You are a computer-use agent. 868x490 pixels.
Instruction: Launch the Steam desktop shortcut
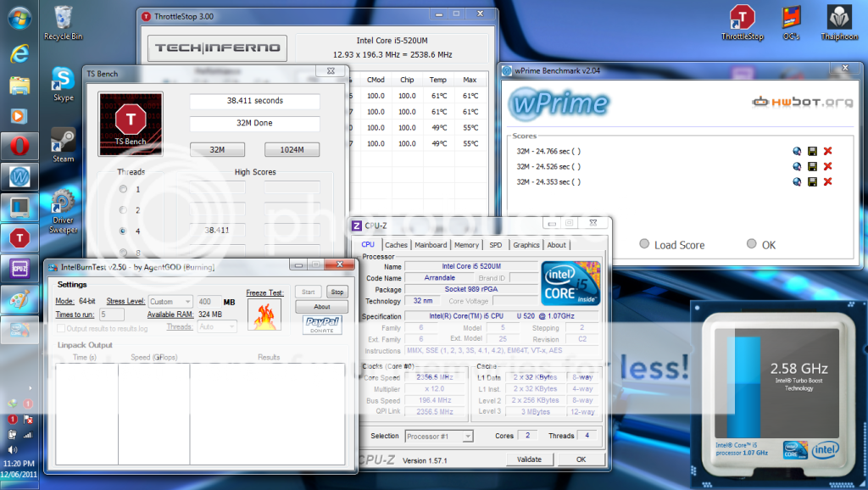[x=63, y=141]
